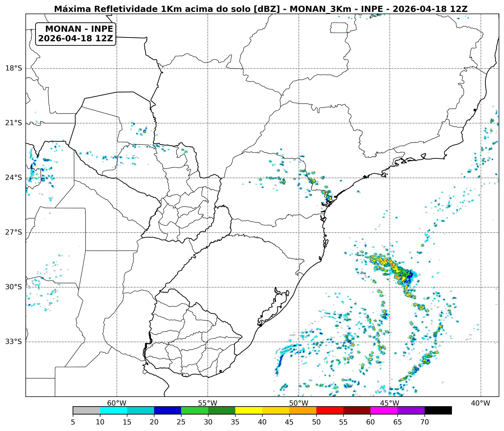Viewport: 504px width, 431px height.
Task: Click the purple 65-70 dBZ colorbar segment
Action: click(411, 410)
